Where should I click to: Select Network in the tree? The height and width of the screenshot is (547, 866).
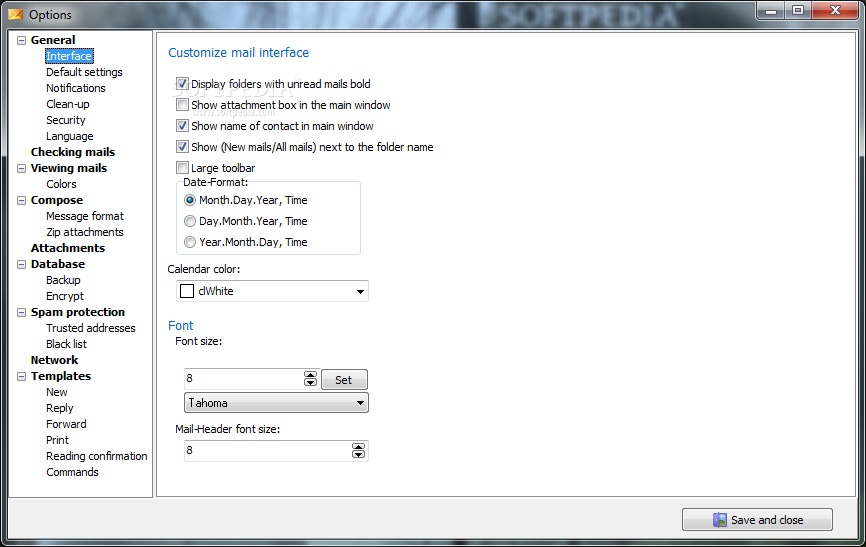55,360
